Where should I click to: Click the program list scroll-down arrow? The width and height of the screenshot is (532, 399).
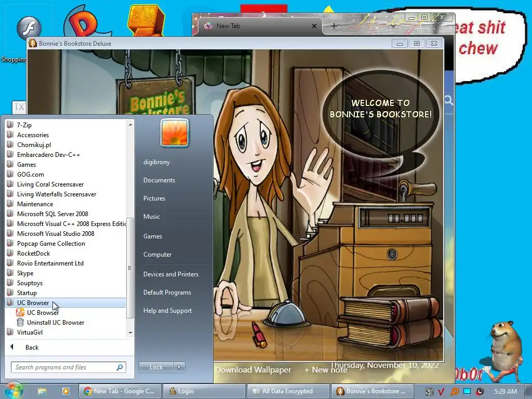[x=130, y=333]
